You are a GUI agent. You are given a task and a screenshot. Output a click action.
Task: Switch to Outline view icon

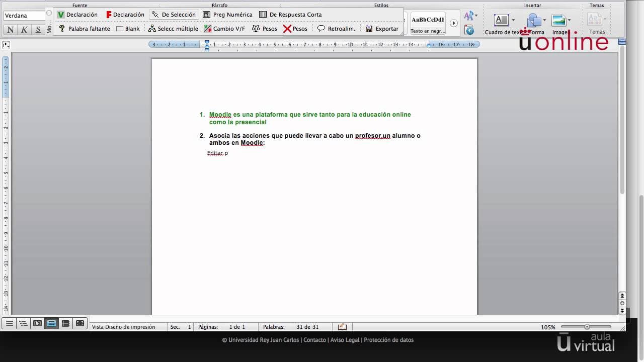click(23, 323)
